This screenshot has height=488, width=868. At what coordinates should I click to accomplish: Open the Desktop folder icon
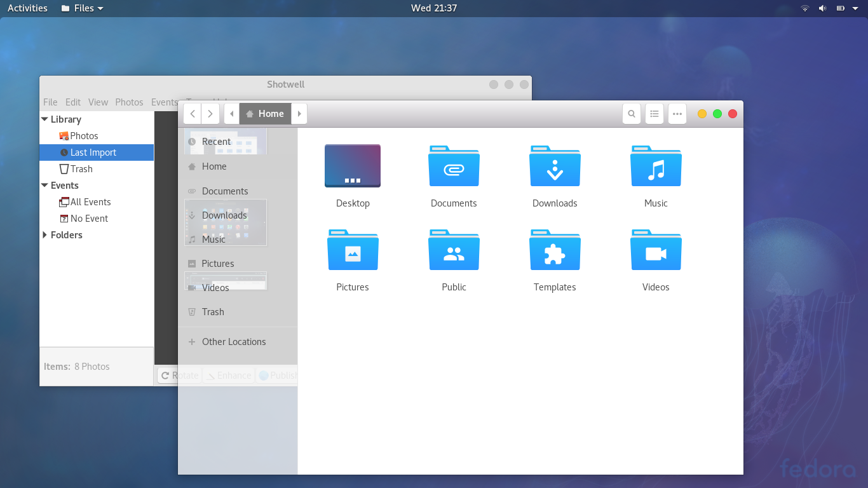click(353, 166)
